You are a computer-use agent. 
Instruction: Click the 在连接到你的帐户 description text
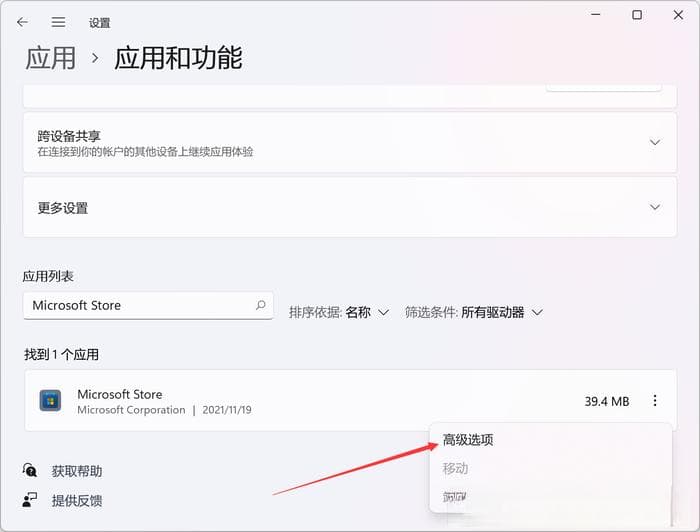click(x=145, y=152)
